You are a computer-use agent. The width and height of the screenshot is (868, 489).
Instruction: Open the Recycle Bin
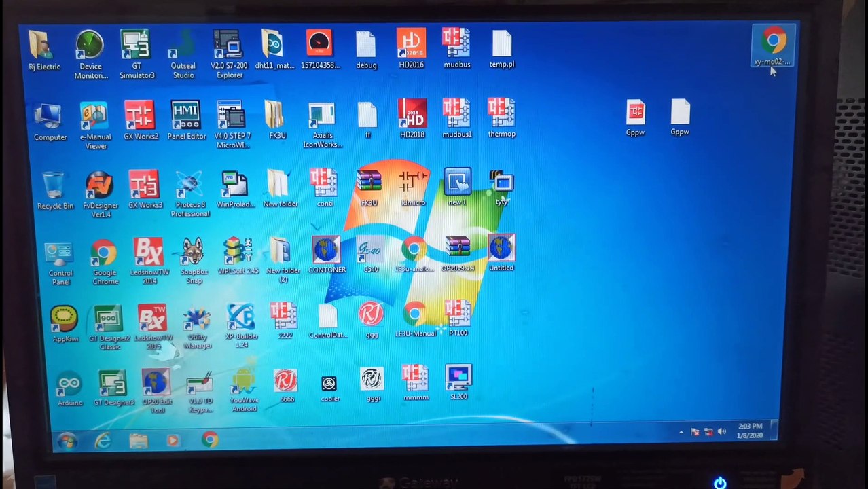pos(54,190)
